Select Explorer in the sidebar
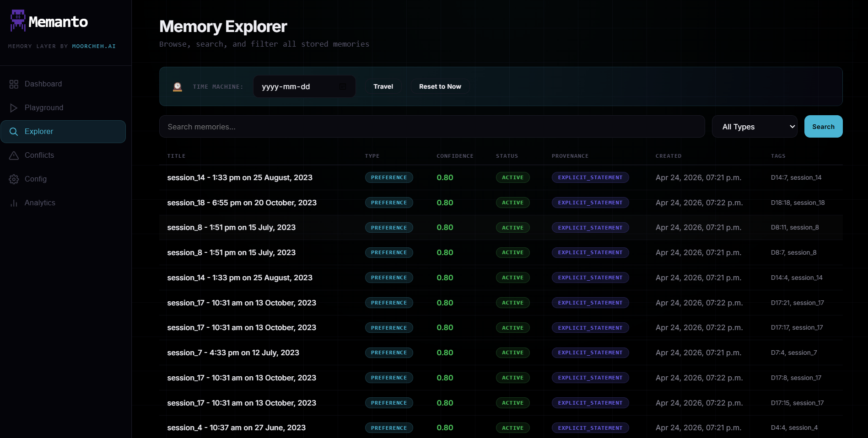This screenshot has height=438, width=868. click(63, 132)
